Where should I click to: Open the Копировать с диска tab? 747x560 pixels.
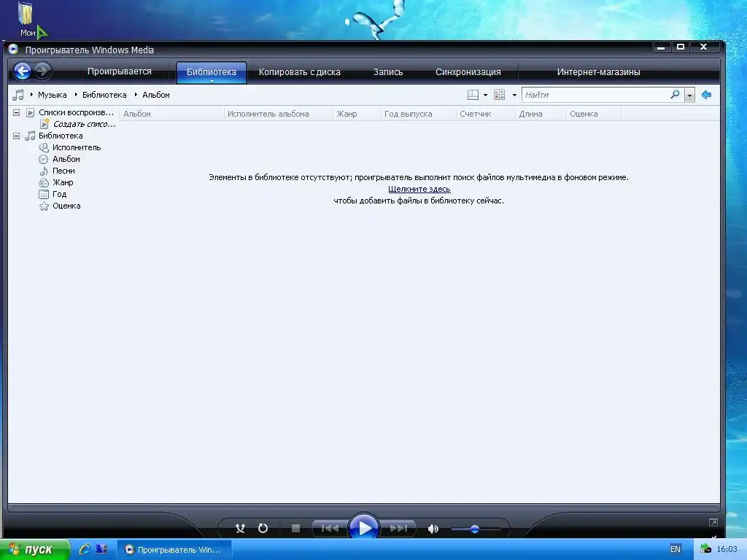pyautogui.click(x=299, y=72)
